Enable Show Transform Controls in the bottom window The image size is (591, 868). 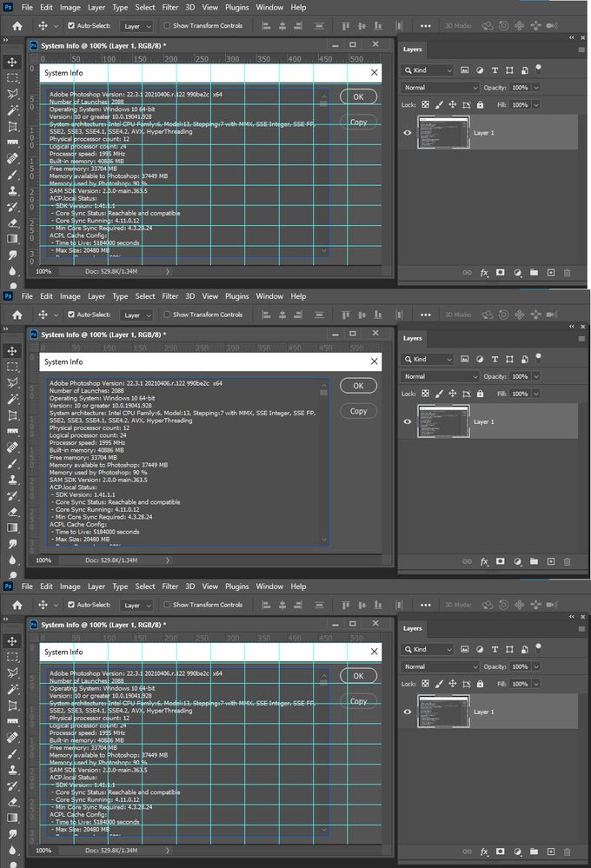[x=167, y=605]
